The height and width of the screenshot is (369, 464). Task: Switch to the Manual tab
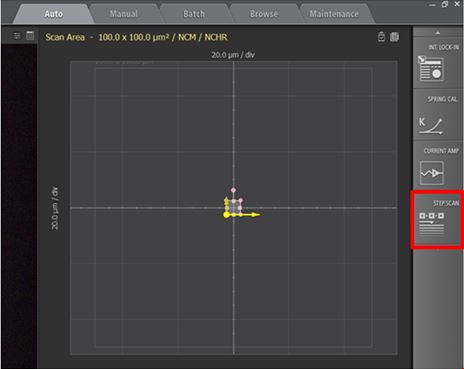[x=124, y=14]
